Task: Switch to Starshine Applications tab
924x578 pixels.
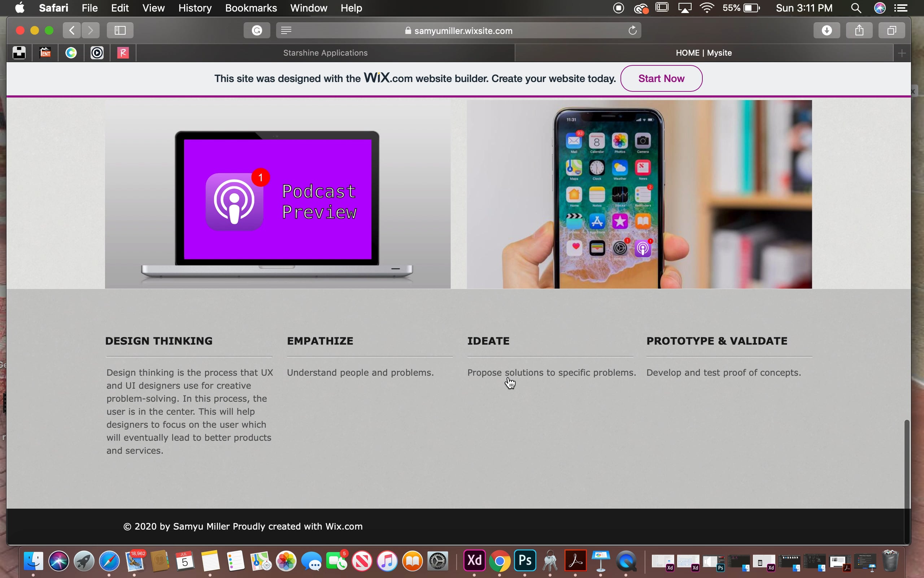Action: point(325,53)
